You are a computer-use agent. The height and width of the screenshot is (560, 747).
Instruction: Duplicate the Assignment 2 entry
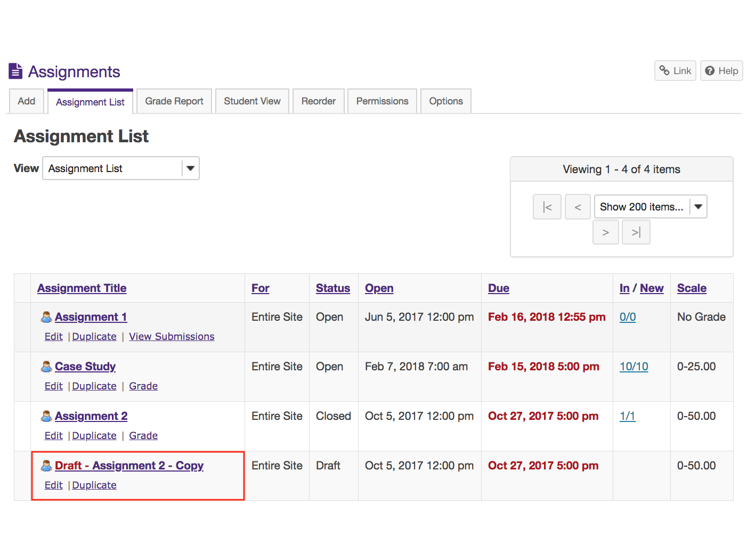(94, 436)
